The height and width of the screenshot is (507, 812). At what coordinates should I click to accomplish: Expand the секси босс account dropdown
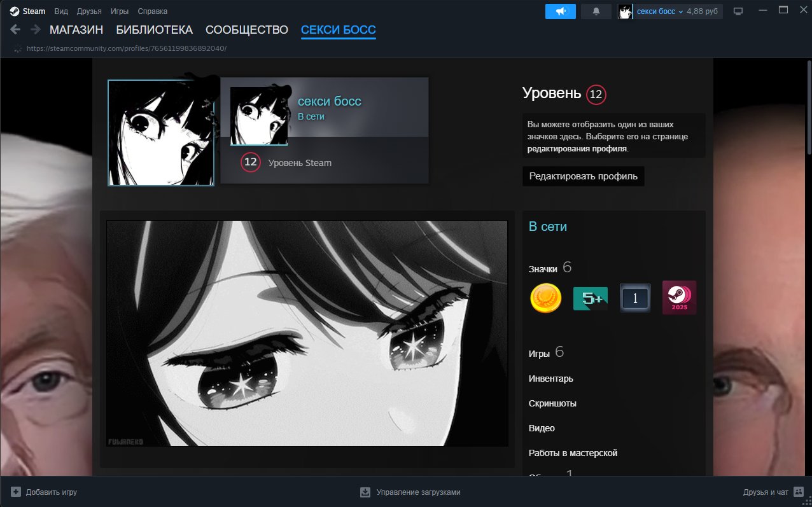pos(659,11)
